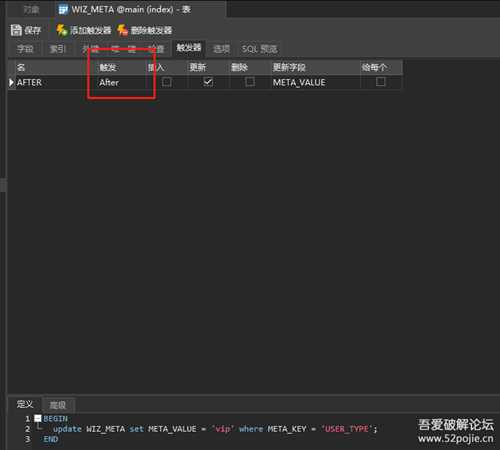Click the row indicator arrow beside AFTER
The image size is (500, 450).
click(12, 82)
